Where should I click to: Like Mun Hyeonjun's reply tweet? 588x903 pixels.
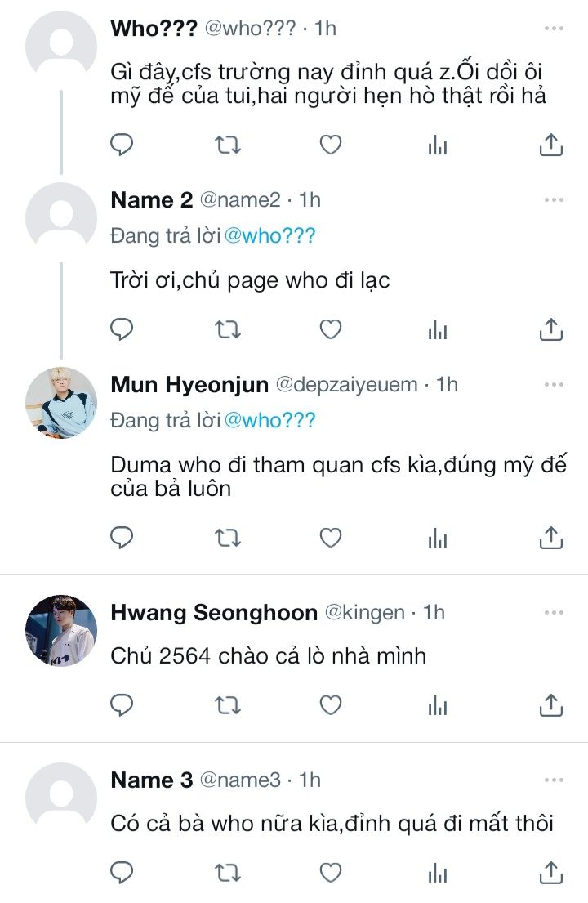pyautogui.click(x=330, y=538)
